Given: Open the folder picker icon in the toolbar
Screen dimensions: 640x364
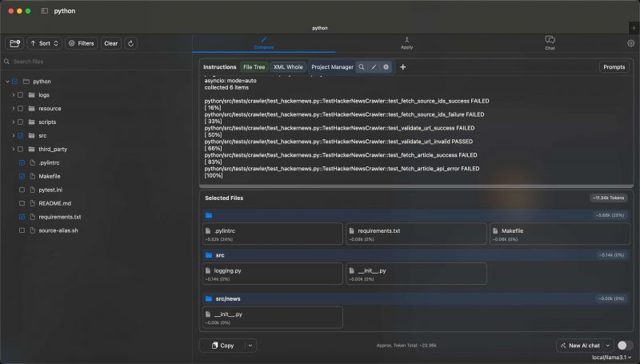Looking at the screenshot, I should [14, 43].
